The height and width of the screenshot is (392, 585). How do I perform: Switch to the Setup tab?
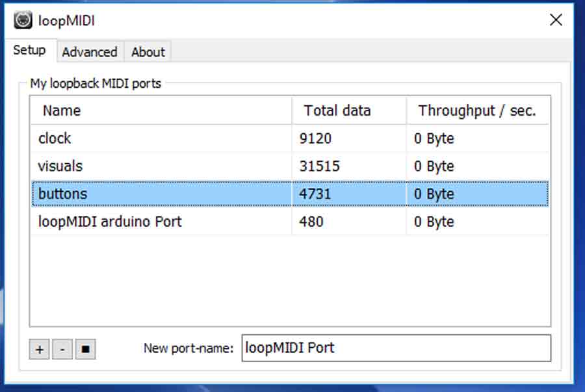29,50
